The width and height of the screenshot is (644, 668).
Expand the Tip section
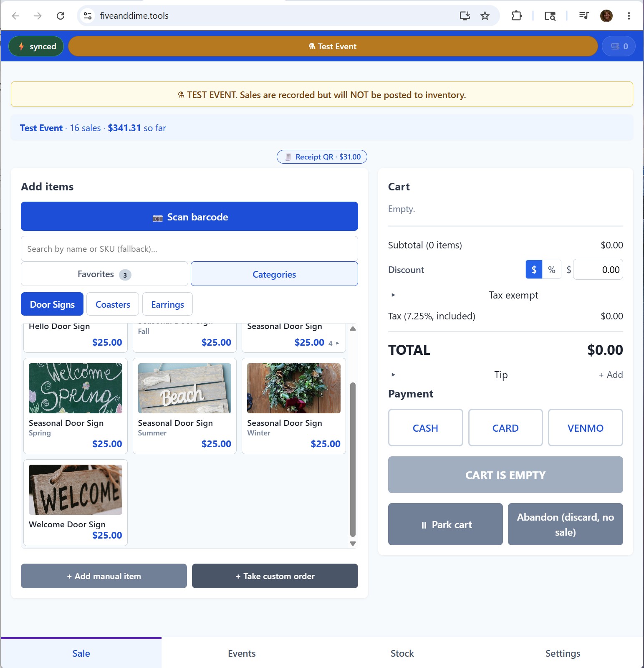pos(501,374)
